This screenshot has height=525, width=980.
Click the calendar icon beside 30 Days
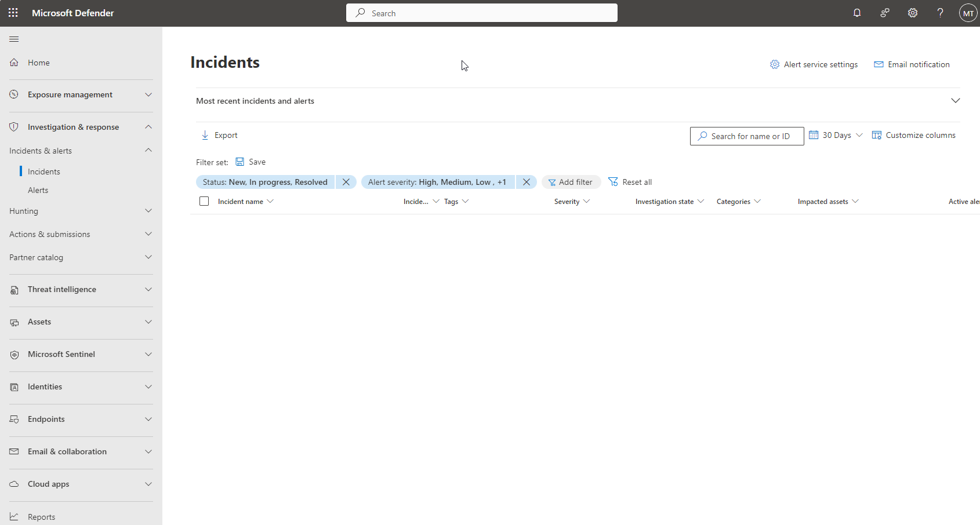(x=814, y=134)
